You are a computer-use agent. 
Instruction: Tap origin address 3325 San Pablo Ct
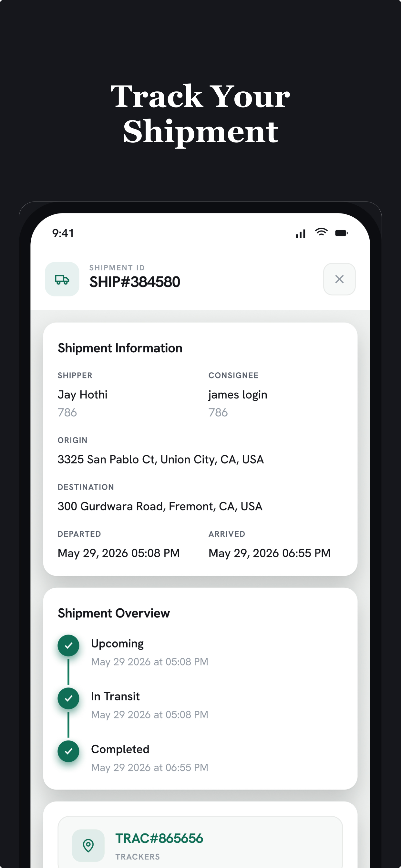(160, 459)
